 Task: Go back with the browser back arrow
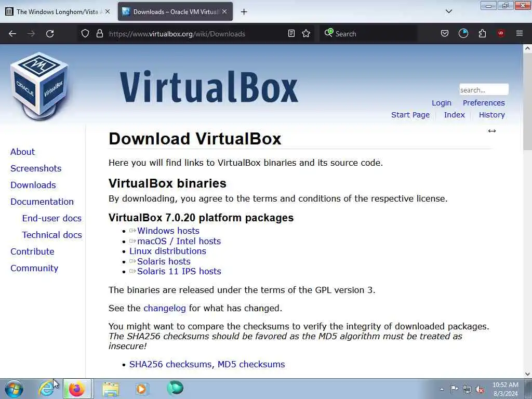coord(12,34)
